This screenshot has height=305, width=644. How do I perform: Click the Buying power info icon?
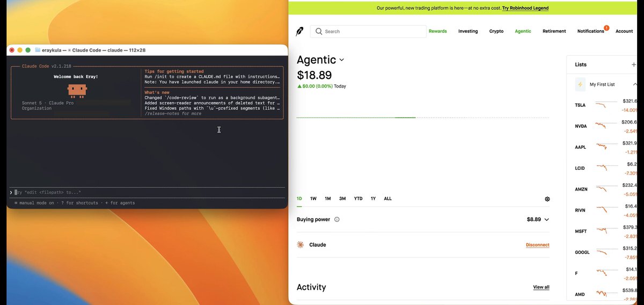[x=336, y=220]
